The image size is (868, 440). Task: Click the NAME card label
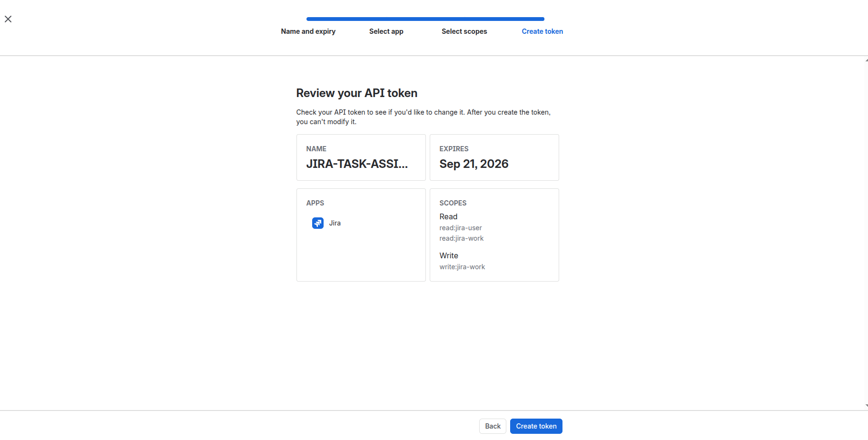316,149
